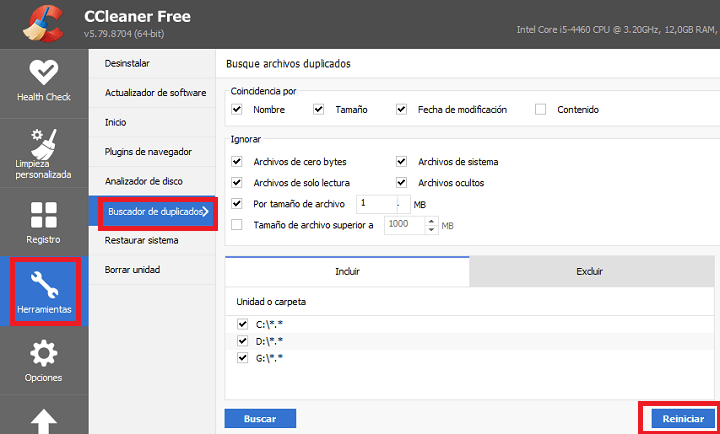
Task: Uncheck the C:\*.* drive checkbox
Action: pyautogui.click(x=242, y=324)
